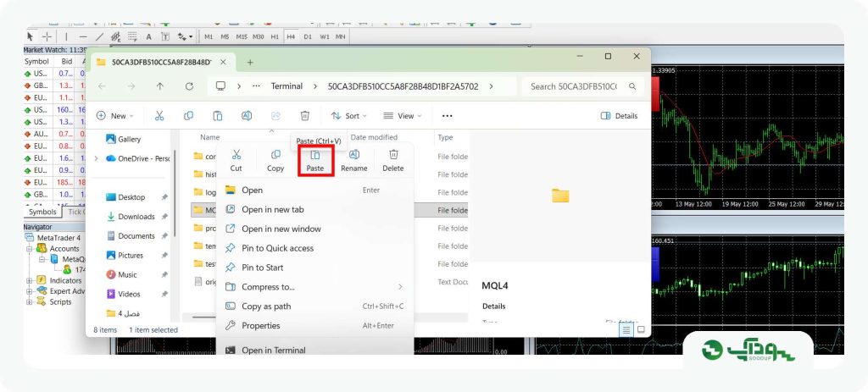The height and width of the screenshot is (392, 868).
Task: Open the Downloads quick access folder
Action: point(136,217)
